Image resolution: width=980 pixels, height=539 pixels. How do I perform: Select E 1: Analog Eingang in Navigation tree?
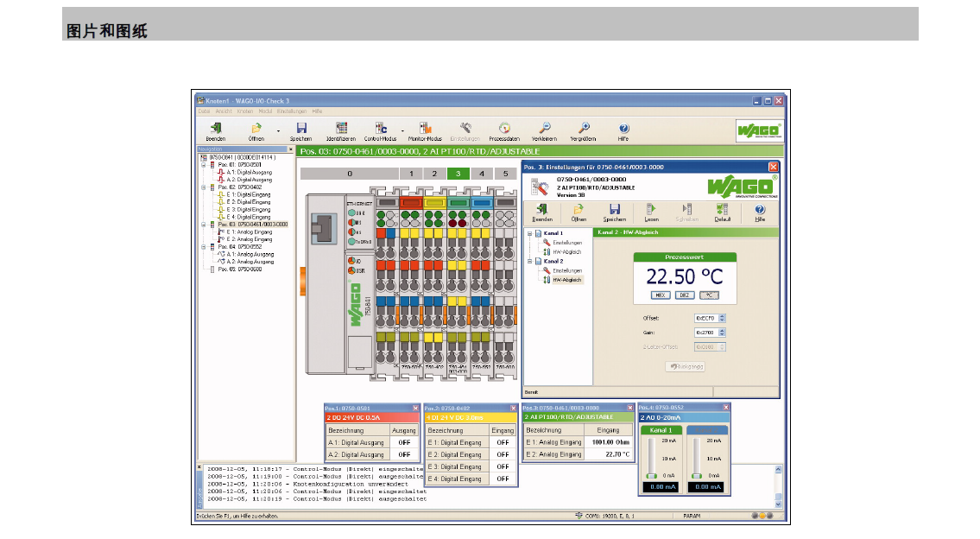[x=250, y=232]
